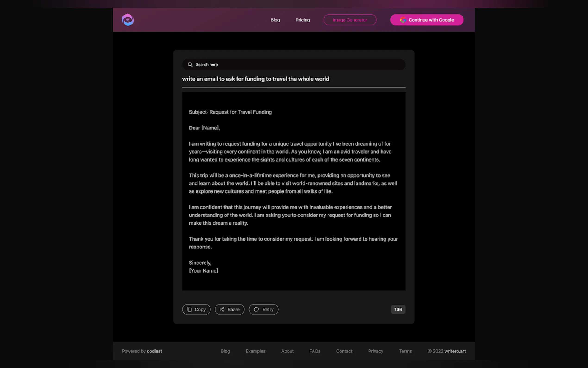Click the Writero logo icon
This screenshot has width=588, height=368.
128,20
